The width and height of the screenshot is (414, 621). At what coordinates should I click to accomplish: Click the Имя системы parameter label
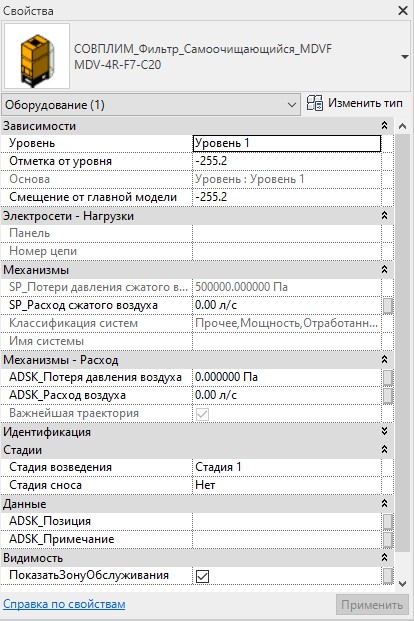coord(46,341)
